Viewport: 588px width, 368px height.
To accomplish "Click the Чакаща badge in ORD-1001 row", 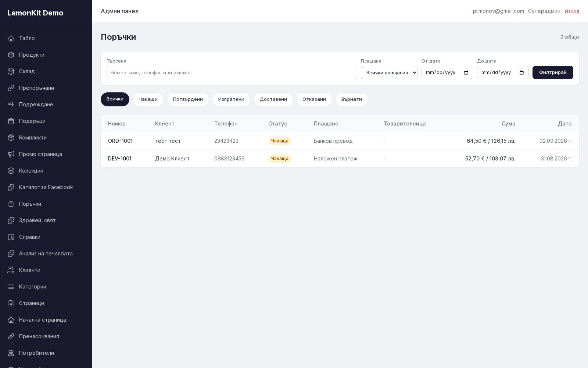I will [280, 141].
